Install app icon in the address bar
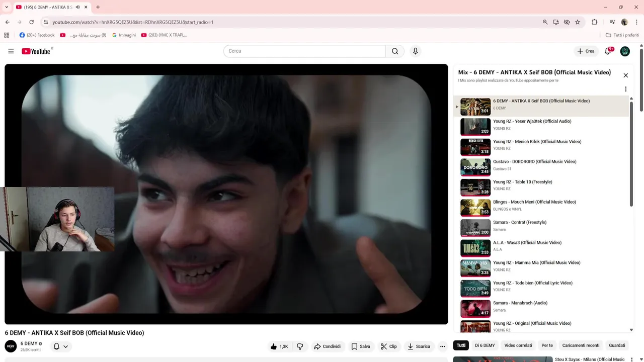 pyautogui.click(x=556, y=22)
